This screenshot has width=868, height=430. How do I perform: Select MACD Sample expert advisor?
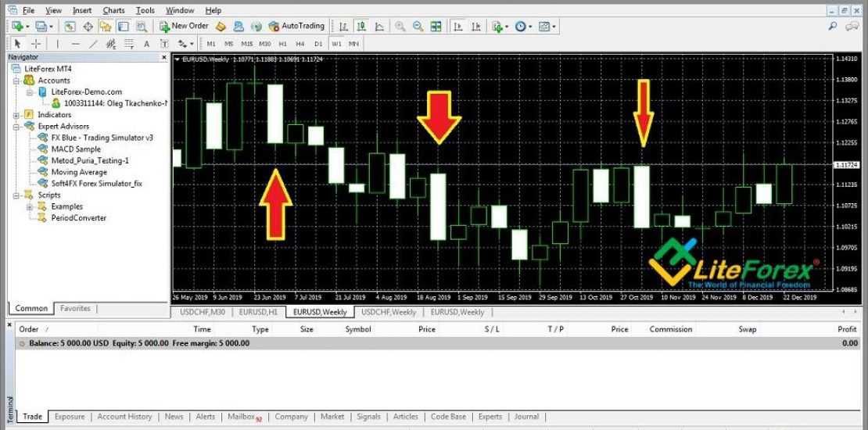(76, 149)
